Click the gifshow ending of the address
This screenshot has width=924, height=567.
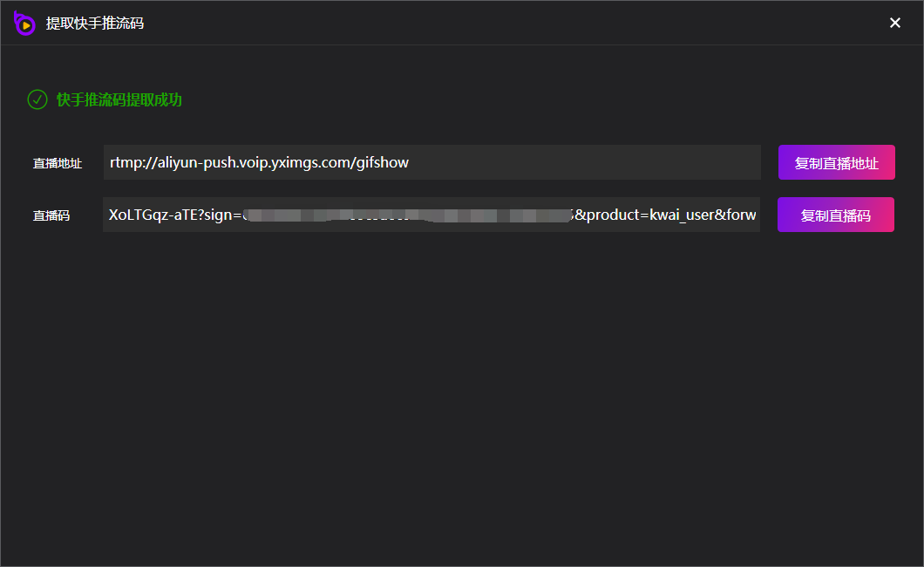coord(383,162)
